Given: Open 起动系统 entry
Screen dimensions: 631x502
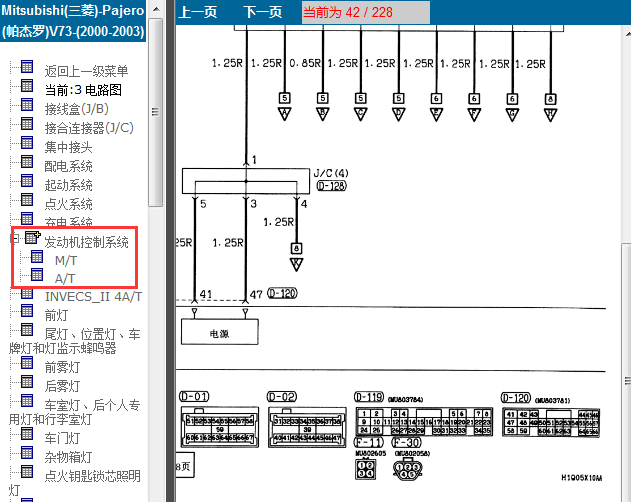Looking at the screenshot, I should click(68, 185).
